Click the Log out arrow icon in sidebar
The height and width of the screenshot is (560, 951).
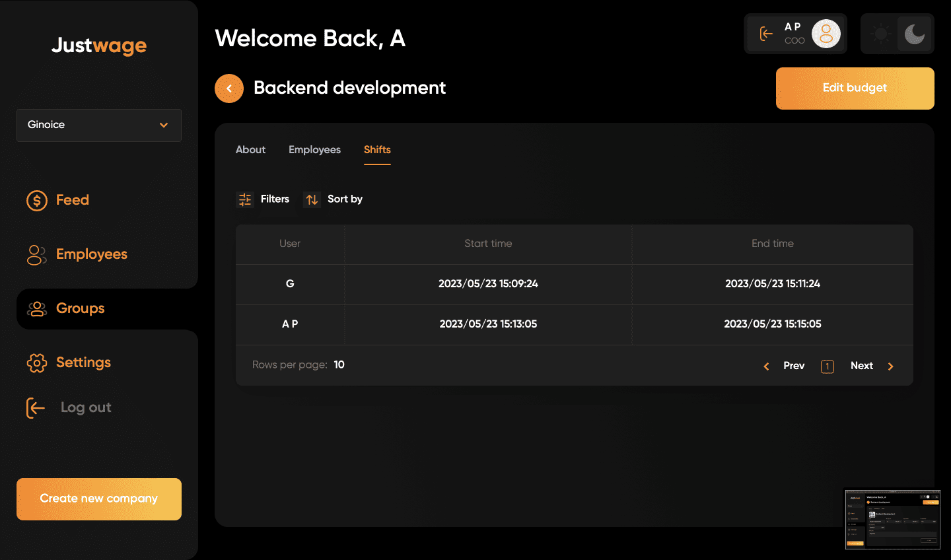pyautogui.click(x=36, y=408)
